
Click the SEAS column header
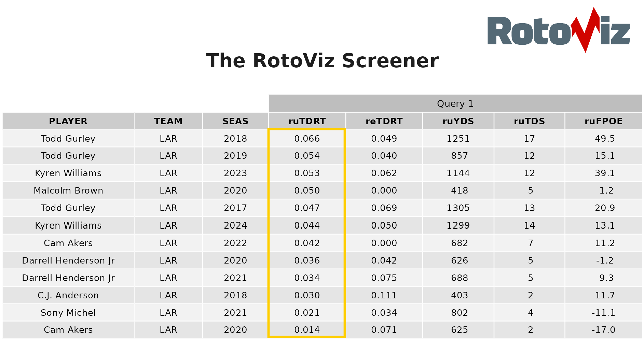coord(235,121)
